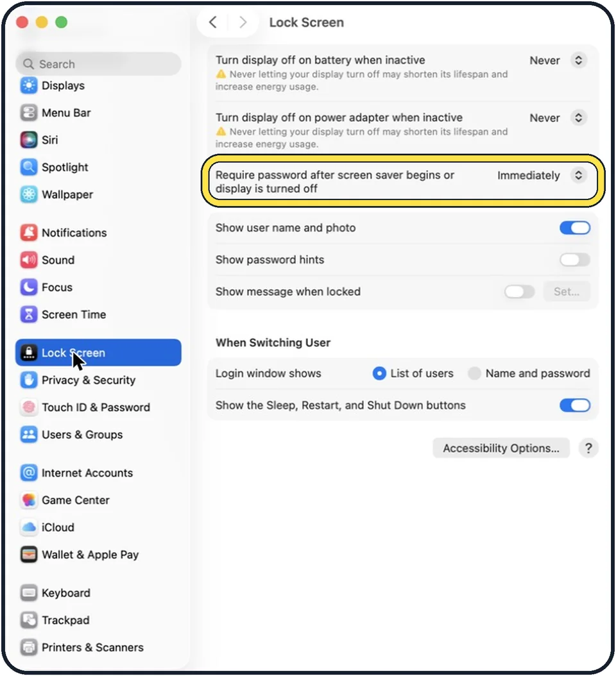616x676 pixels.
Task: Open Touch ID & Password pane
Action: (99, 407)
